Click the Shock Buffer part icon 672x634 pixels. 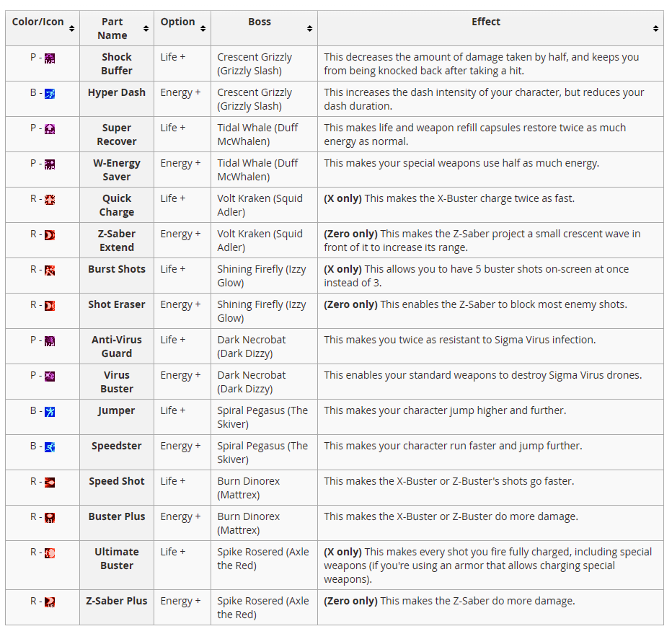click(x=50, y=58)
